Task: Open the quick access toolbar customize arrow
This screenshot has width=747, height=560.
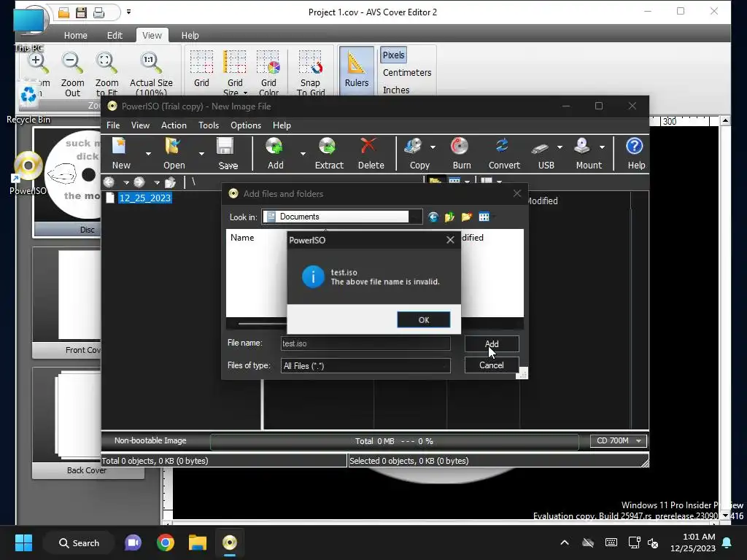Action: (x=128, y=12)
